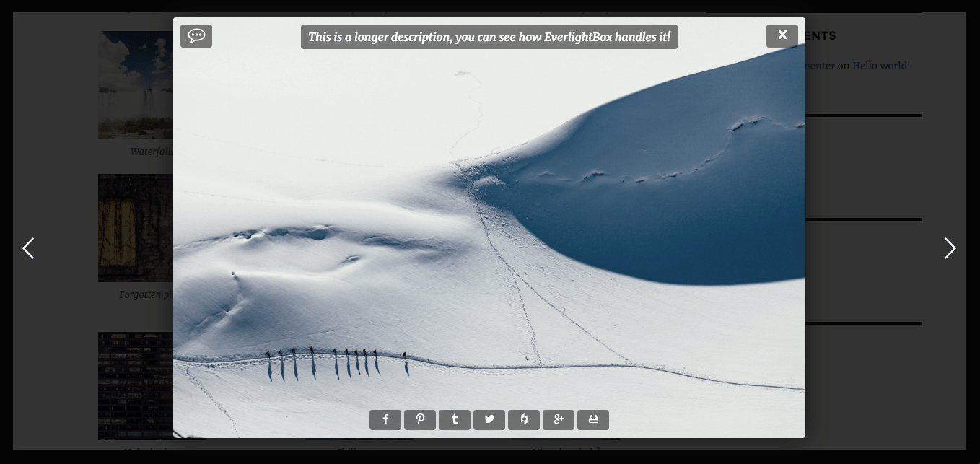Screen dimensions: 980x464
Task: Open the comments speech bubble icon
Action: pyautogui.click(x=196, y=36)
